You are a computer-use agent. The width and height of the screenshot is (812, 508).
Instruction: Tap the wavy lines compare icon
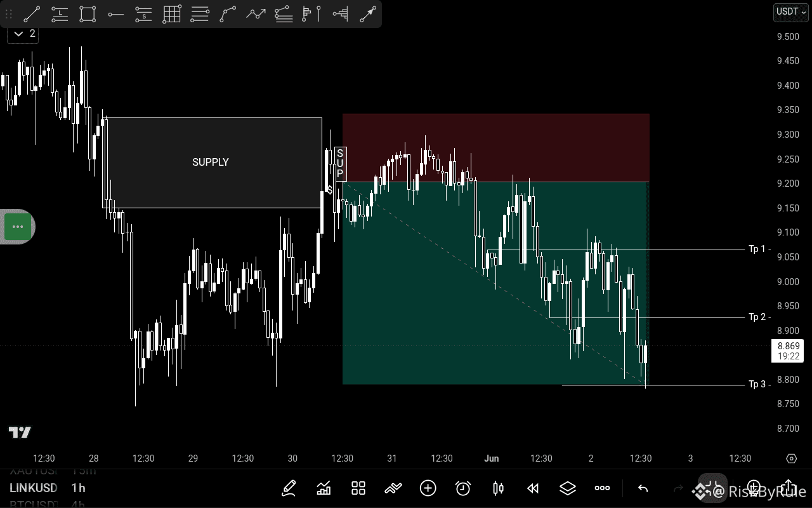(393, 488)
